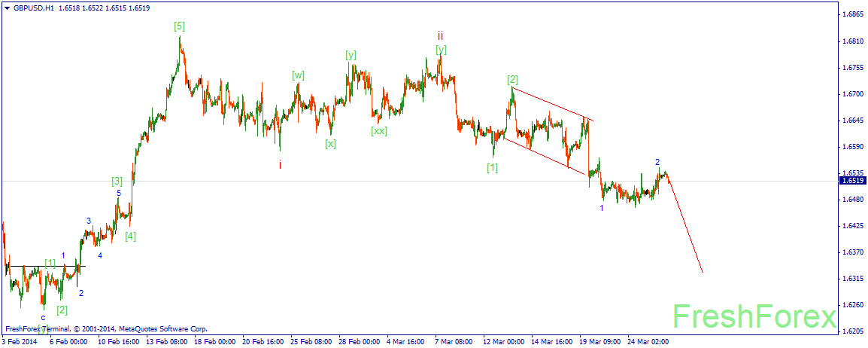868x348 pixels.
Task: Select the green [3] wave label
Action: [117, 181]
